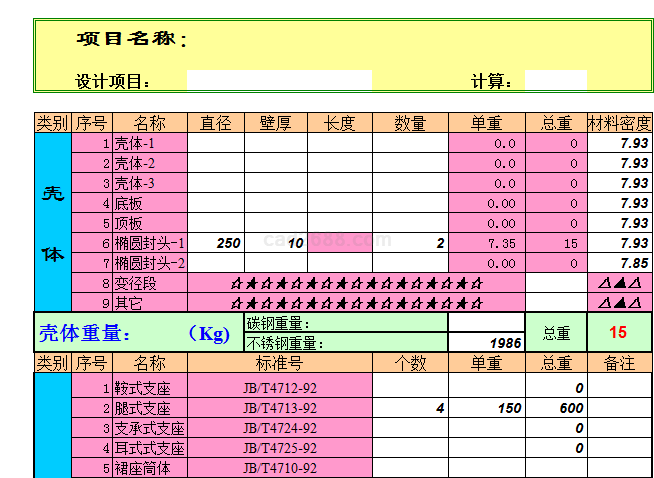Click the 材料密度 column header
Image resolution: width=654 pixels, height=478 pixels.
click(619, 123)
